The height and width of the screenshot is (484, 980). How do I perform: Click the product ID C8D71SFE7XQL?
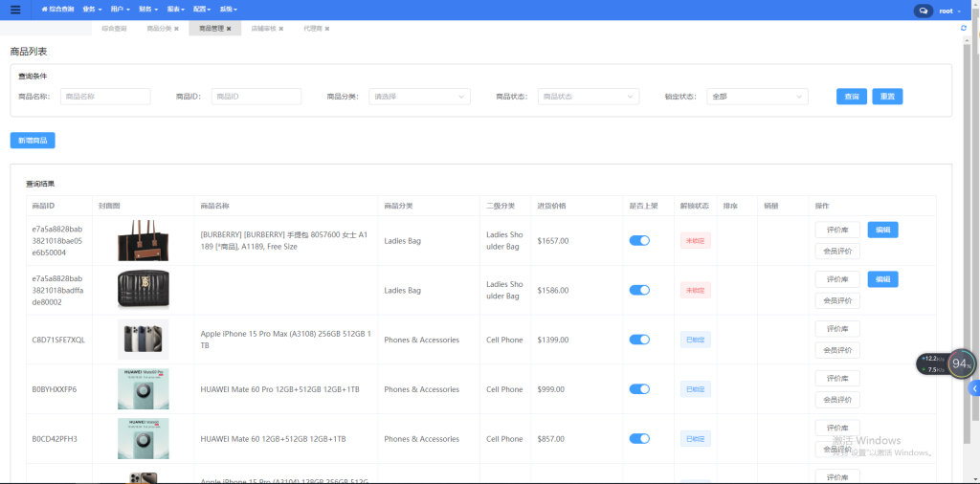point(58,340)
